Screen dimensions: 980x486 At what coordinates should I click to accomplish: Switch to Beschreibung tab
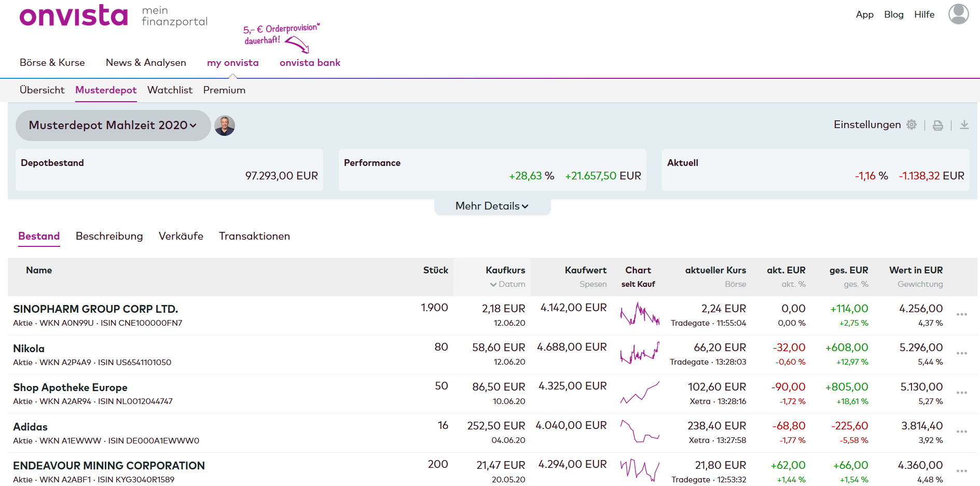tap(109, 236)
